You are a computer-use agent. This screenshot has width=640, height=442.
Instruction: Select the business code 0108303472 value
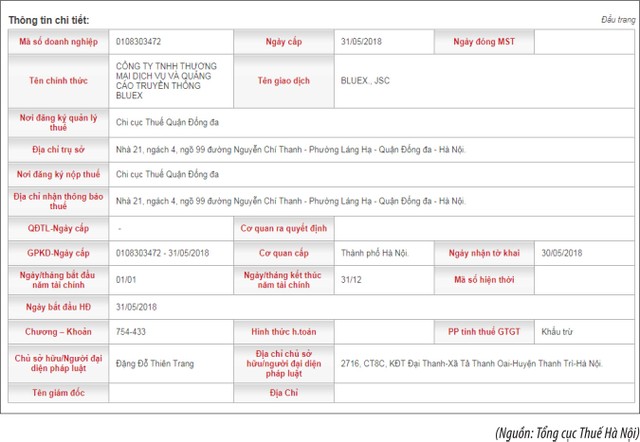[139, 41]
